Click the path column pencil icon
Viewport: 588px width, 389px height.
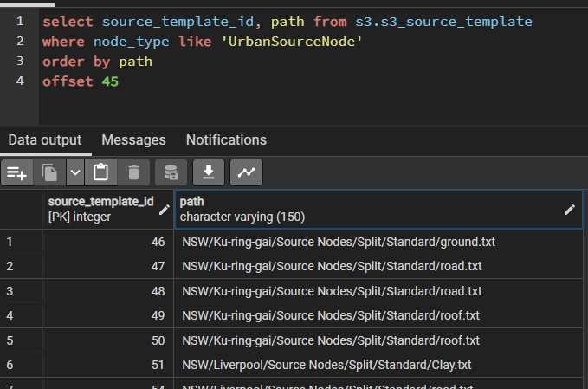pyautogui.click(x=569, y=209)
